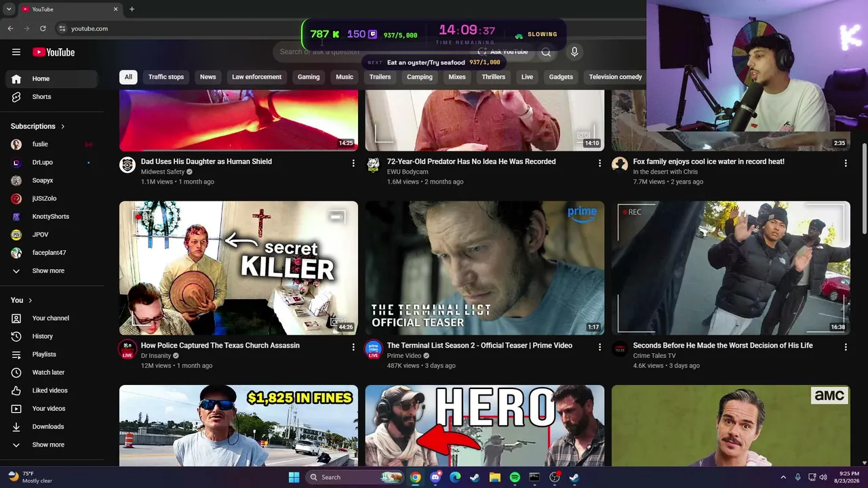Open a new browser tab
The height and width of the screenshot is (488, 868).
pyautogui.click(x=132, y=9)
